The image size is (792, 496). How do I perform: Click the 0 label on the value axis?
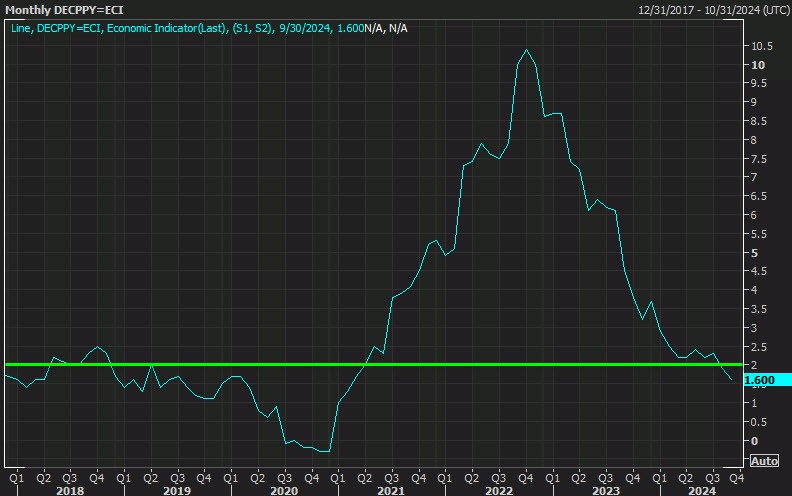(x=755, y=441)
